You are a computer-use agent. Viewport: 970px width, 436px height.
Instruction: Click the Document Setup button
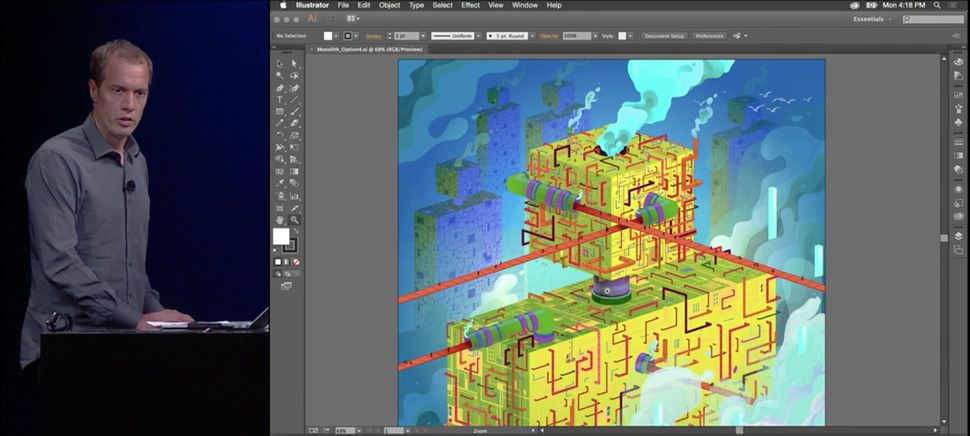(x=664, y=36)
